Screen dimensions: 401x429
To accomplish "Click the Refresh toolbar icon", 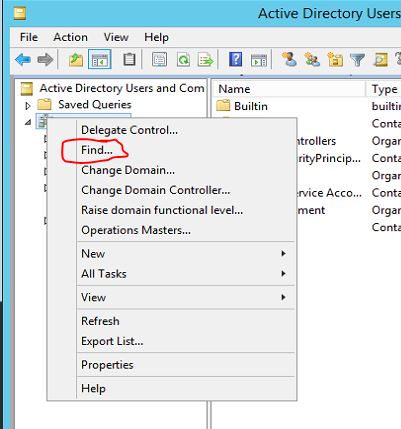I will [x=183, y=60].
